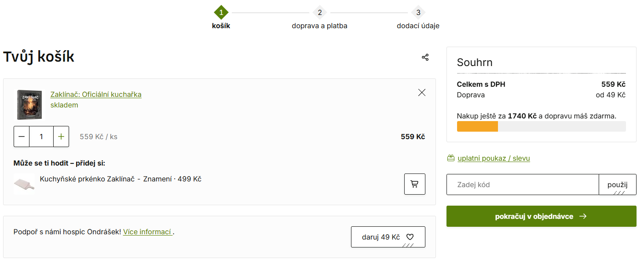This screenshot has height=262, width=644.
Task: Click the gift voucher icon
Action: click(450, 158)
